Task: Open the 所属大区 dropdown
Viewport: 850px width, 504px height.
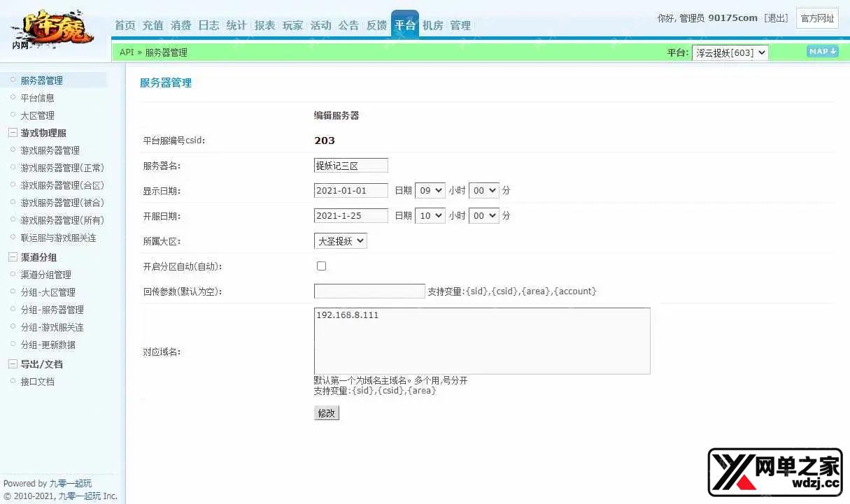Action: coord(340,241)
